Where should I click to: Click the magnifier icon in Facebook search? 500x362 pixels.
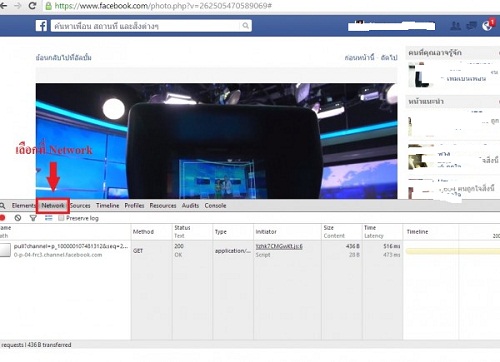tap(246, 26)
